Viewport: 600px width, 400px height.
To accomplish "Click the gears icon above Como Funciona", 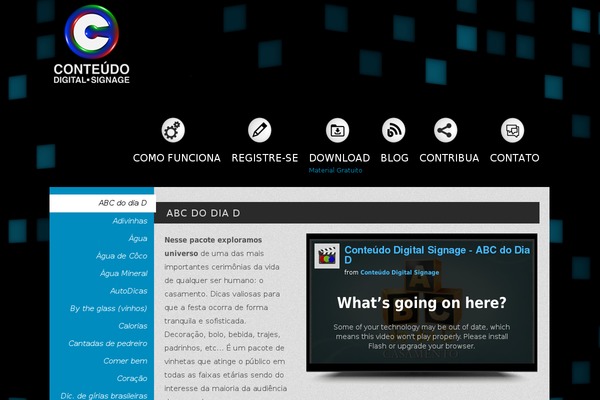I will point(173,130).
